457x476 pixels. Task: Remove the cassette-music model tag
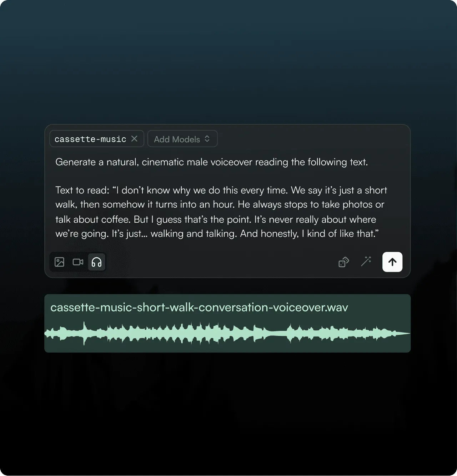point(134,139)
